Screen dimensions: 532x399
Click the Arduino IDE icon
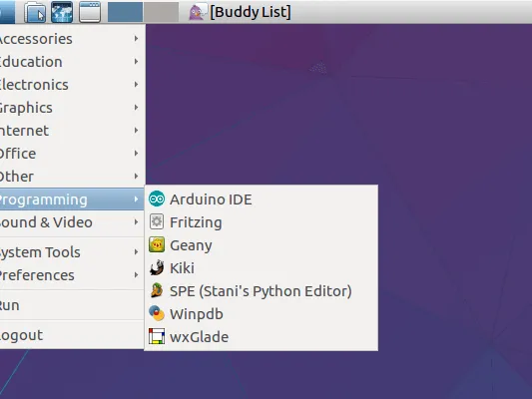157,199
